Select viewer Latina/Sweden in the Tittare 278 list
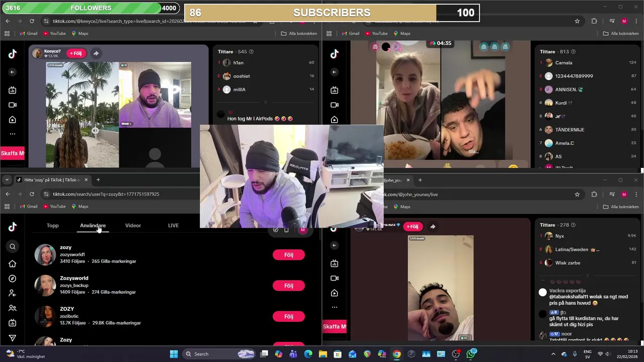Viewport: 644px width, 362px height. click(577, 249)
